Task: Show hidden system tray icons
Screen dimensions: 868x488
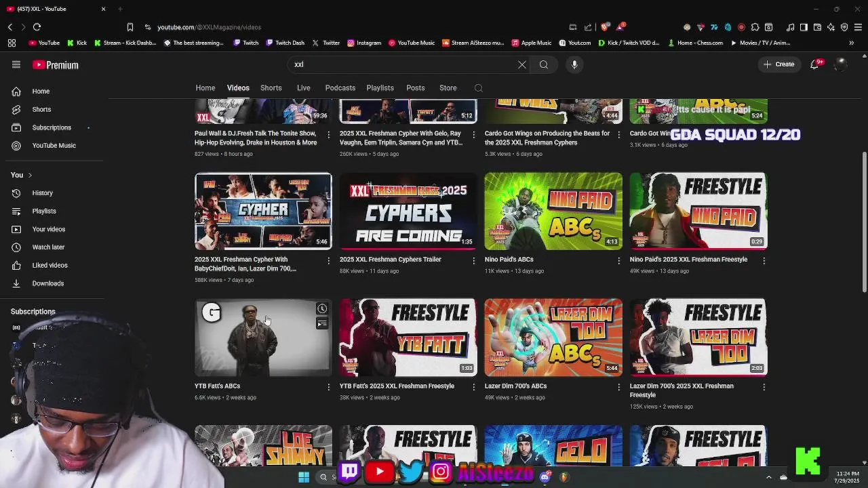Action: (x=768, y=477)
